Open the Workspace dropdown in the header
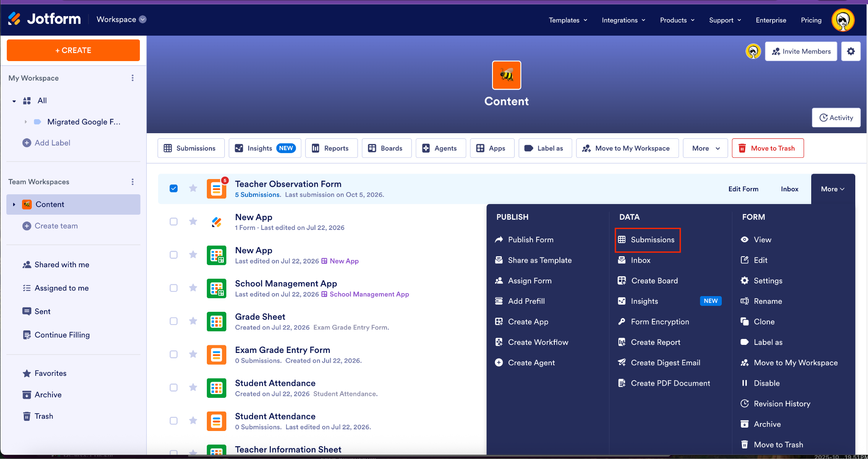This screenshot has width=868, height=459. tap(121, 20)
